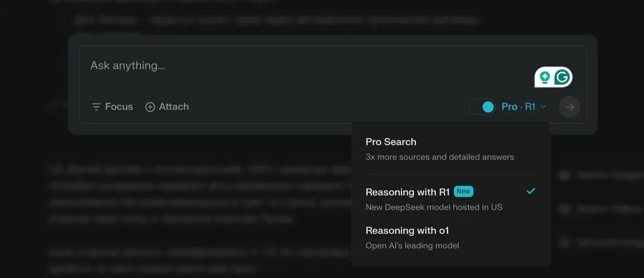Click the text 'Open AI's leading model'

click(412, 246)
